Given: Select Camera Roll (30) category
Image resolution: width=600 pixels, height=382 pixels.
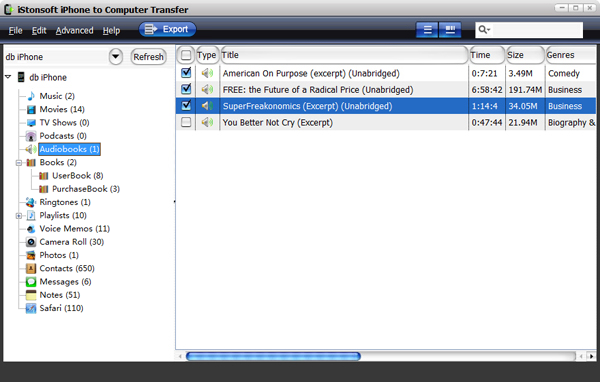Looking at the screenshot, I should tap(72, 242).
